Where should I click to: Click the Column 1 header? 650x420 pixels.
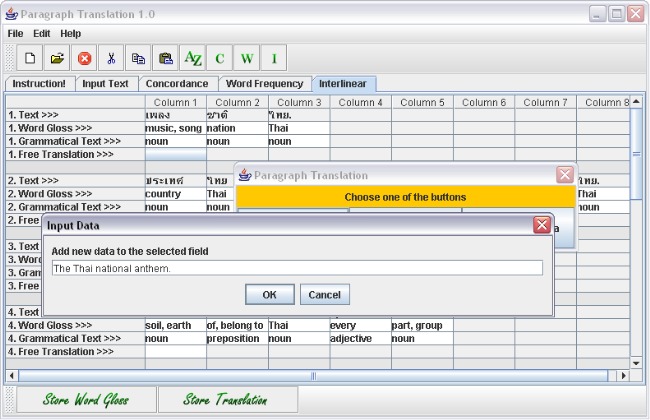[176, 102]
